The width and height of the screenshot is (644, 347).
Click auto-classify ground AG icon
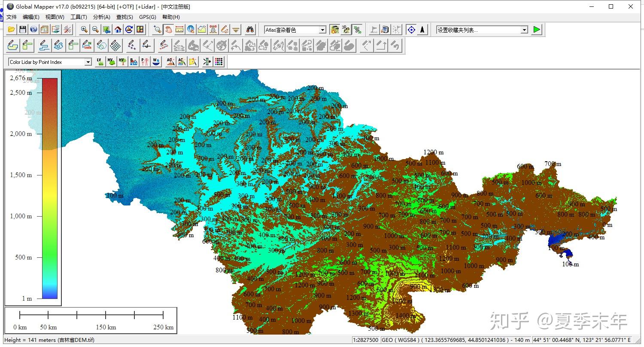tap(171, 62)
